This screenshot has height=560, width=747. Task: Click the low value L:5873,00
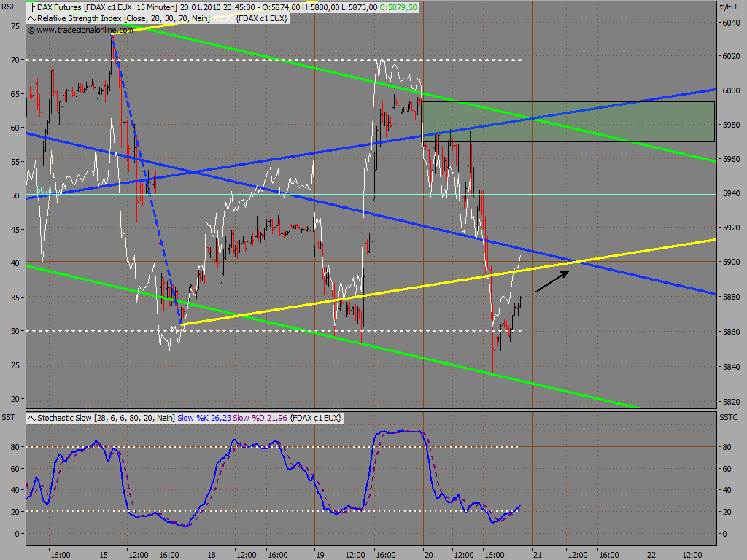coord(360,7)
